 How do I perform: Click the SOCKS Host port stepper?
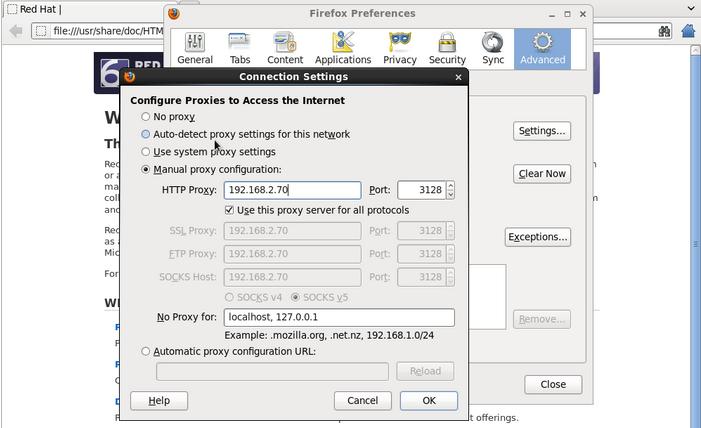click(x=450, y=277)
